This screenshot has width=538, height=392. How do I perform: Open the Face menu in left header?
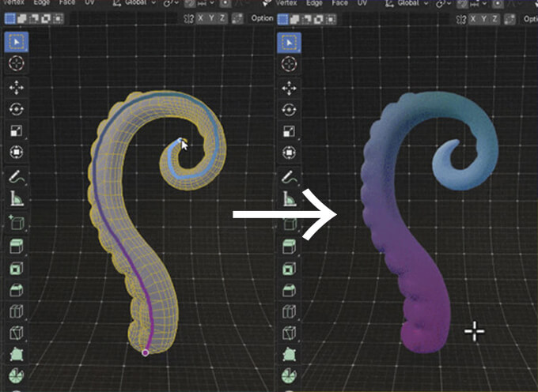pyautogui.click(x=72, y=4)
